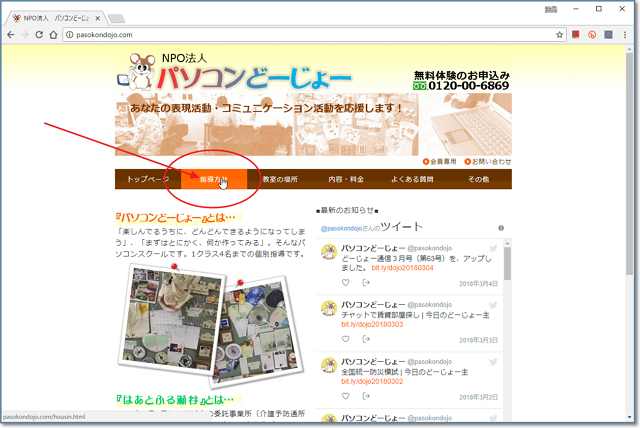Click the browser forward arrow
The image size is (640, 428).
25,35
